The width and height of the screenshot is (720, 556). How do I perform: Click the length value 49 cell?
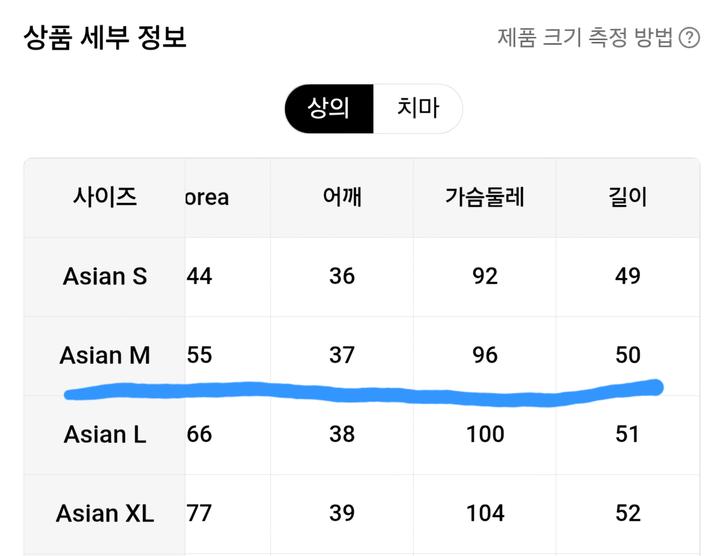pyautogui.click(x=628, y=276)
